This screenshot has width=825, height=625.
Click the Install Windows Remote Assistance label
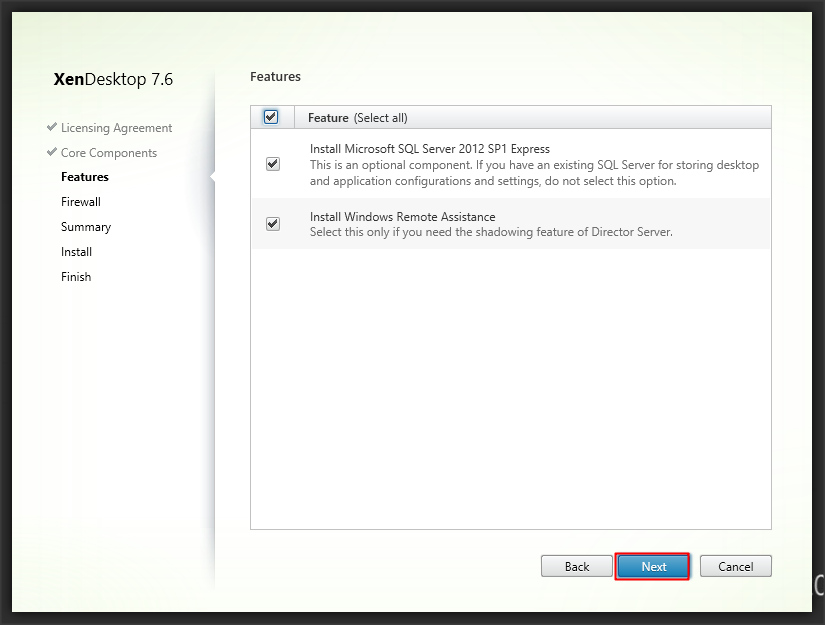pyautogui.click(x=402, y=217)
